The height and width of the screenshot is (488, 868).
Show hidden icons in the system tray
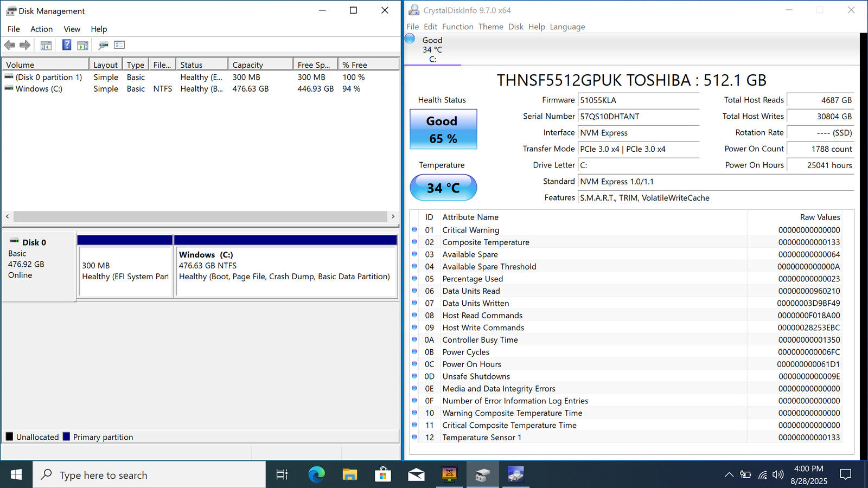point(729,475)
